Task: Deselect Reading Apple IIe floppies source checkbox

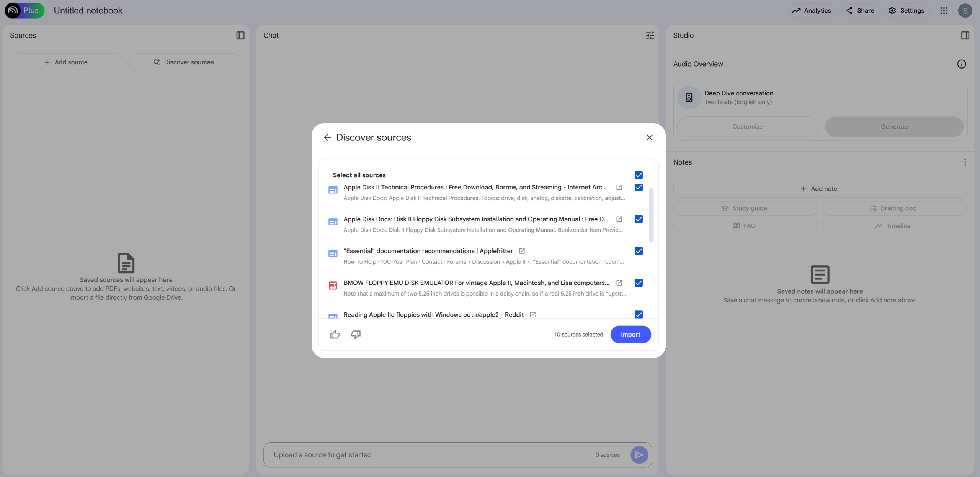Action: click(x=639, y=314)
